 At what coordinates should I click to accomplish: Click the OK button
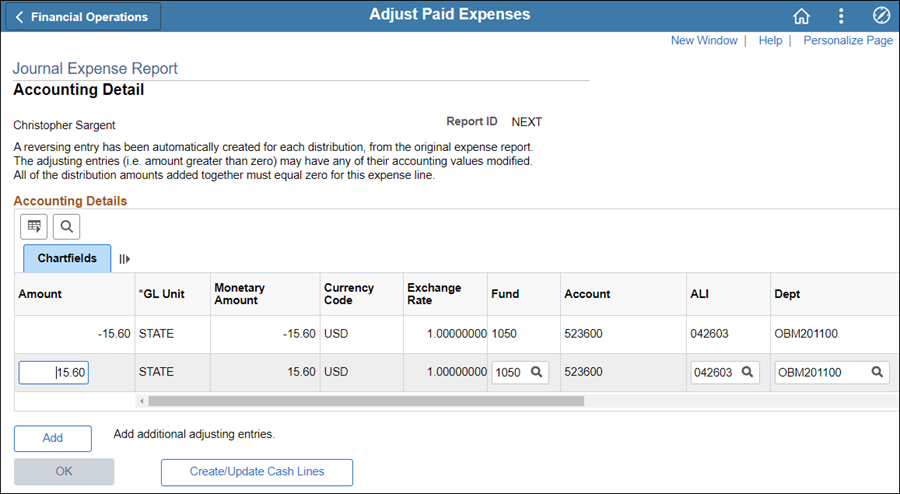tap(64, 472)
